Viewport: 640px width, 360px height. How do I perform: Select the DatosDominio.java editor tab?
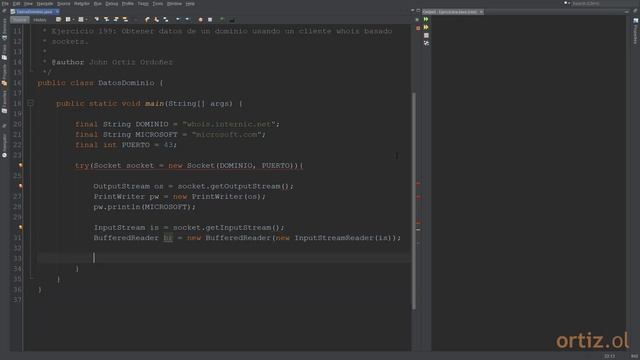tap(34, 12)
